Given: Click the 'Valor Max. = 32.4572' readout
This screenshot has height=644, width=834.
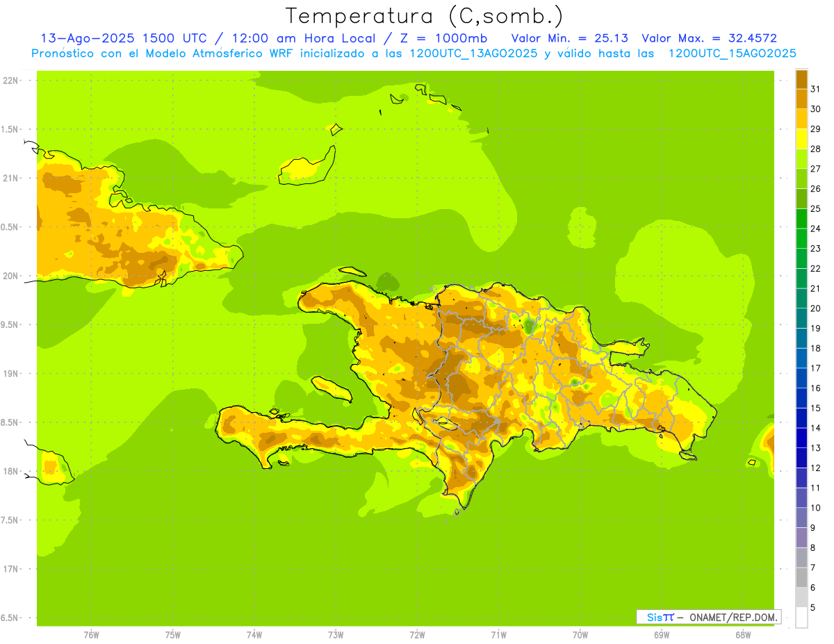Looking at the screenshot, I should [710, 38].
